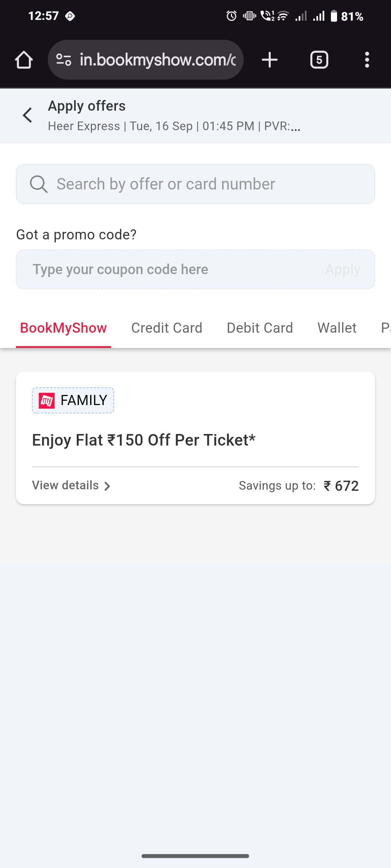Open the browser three-dot menu
This screenshot has width=391, height=868.
coord(367,60)
